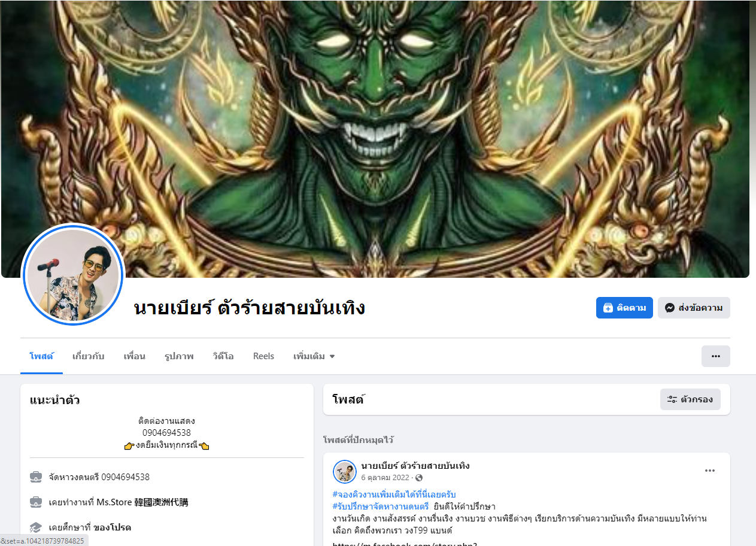
Task: Open the ตัวกรอง post filter
Action: [690, 399]
